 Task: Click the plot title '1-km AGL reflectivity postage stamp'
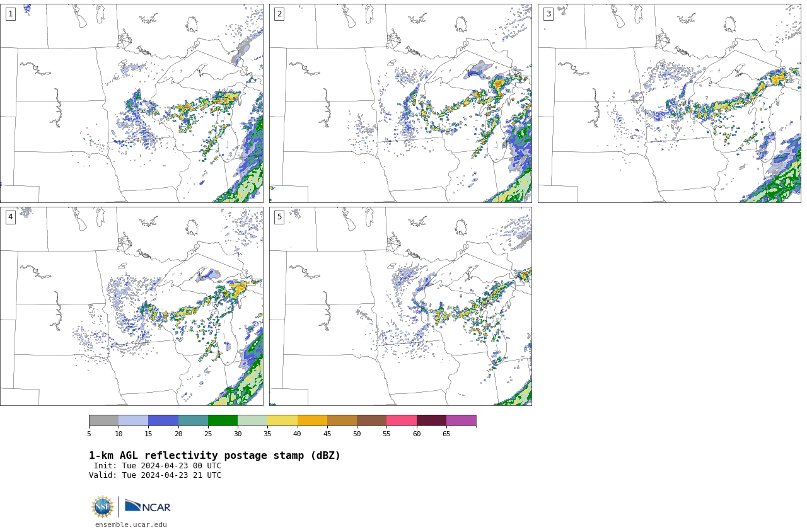coord(214,456)
